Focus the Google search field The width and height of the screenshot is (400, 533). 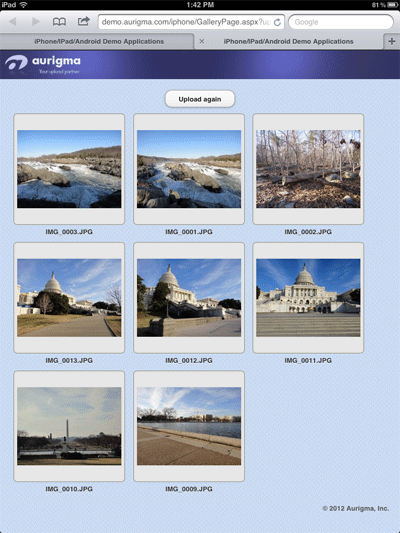pyautogui.click(x=341, y=22)
